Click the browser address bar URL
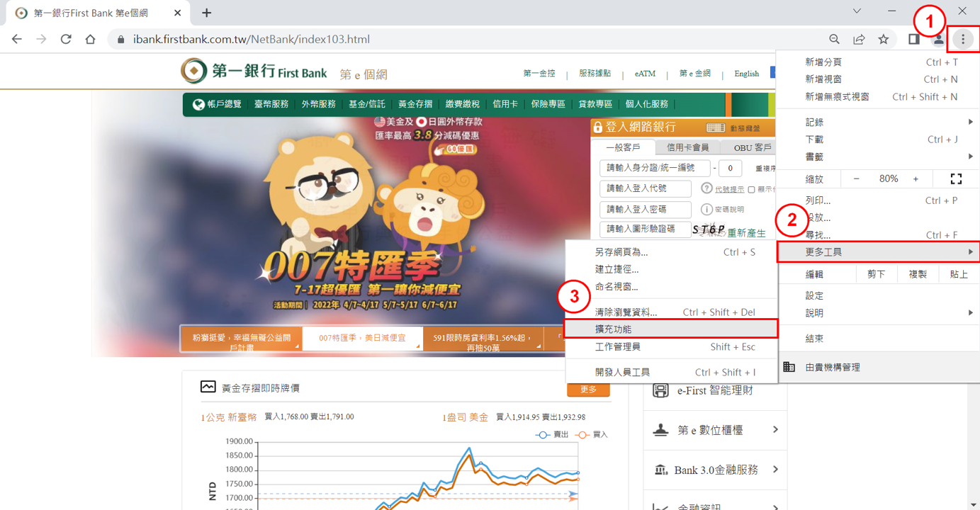The image size is (980, 510). (252, 40)
